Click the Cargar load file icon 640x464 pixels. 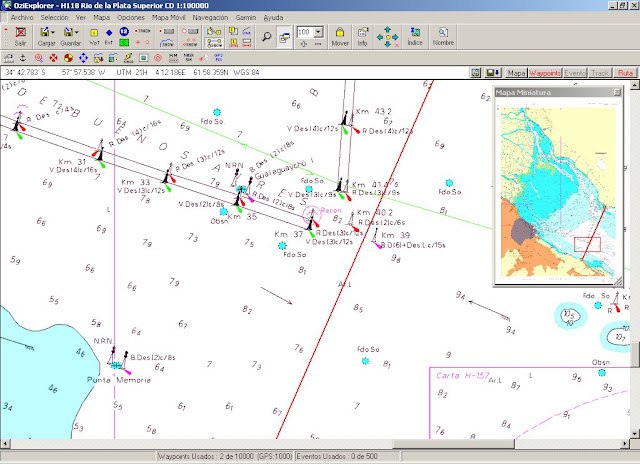pyautogui.click(x=44, y=32)
